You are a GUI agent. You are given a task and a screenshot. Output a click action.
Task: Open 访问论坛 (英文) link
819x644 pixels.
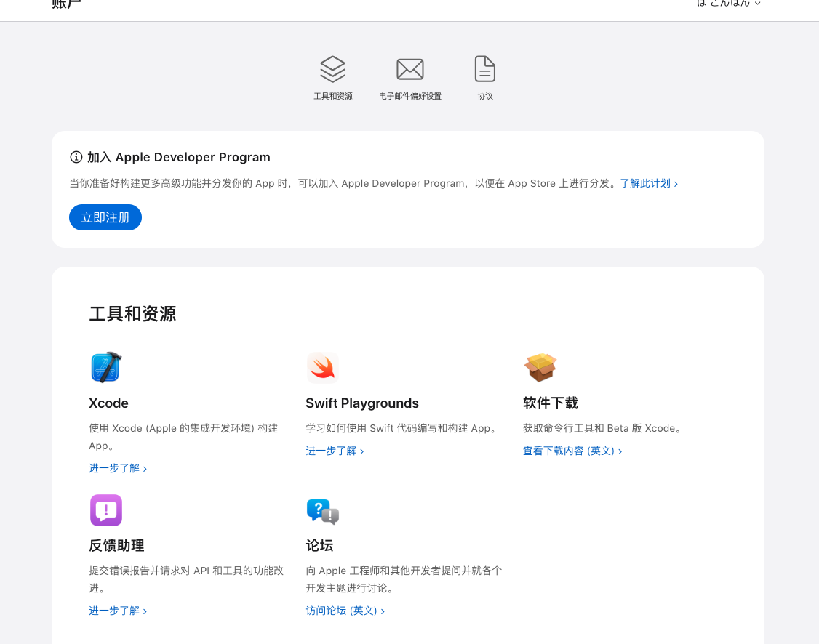340,611
